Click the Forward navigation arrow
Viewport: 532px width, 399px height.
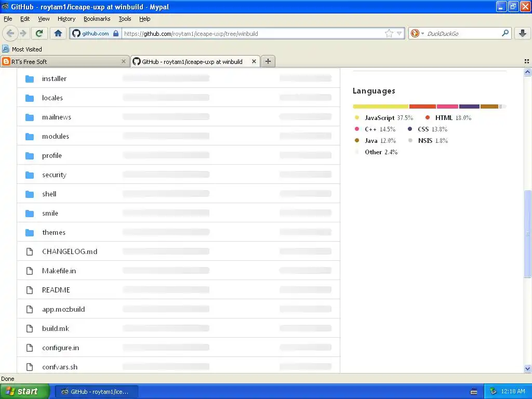tap(23, 33)
